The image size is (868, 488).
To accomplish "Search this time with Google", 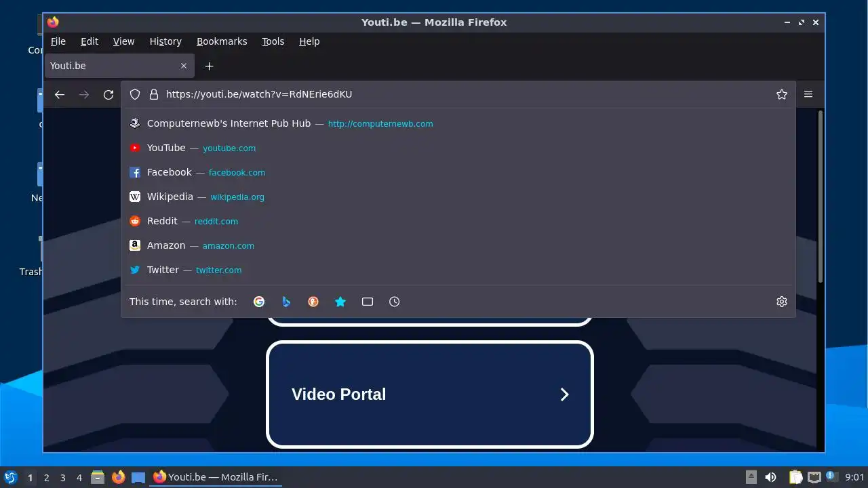I will pyautogui.click(x=259, y=302).
